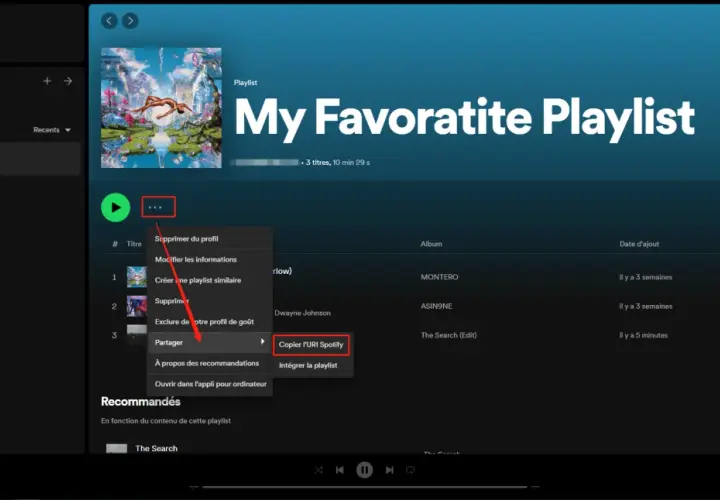Screen dimensions: 720x500
Task: Select Modifier les informations
Action: point(210,259)
